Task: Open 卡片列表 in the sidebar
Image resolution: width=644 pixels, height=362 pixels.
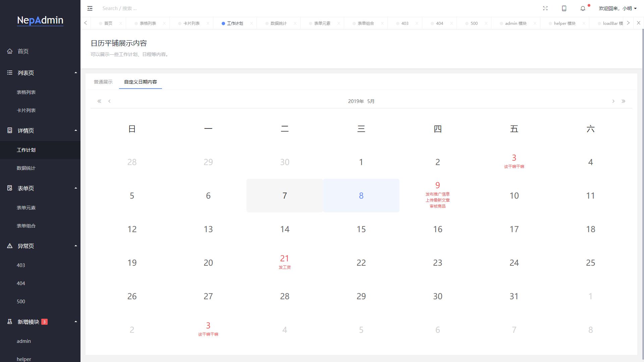Action: [x=40, y=110]
